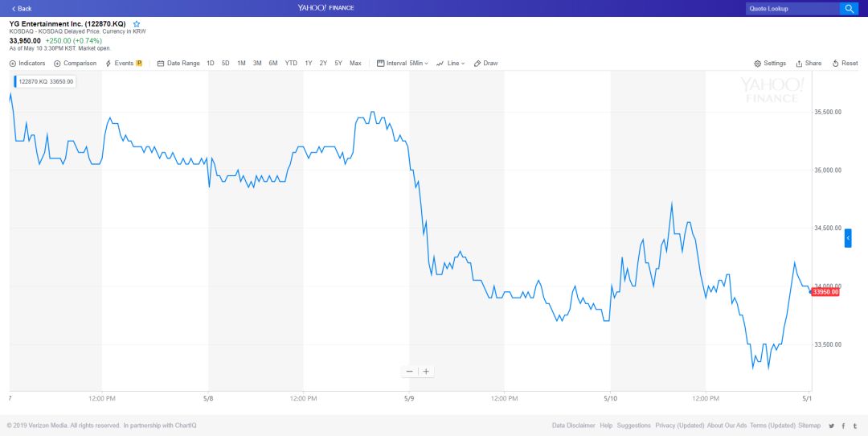Viewport: 868px width, 436px height.
Task: Open chart Settings gear
Action: pyautogui.click(x=770, y=64)
